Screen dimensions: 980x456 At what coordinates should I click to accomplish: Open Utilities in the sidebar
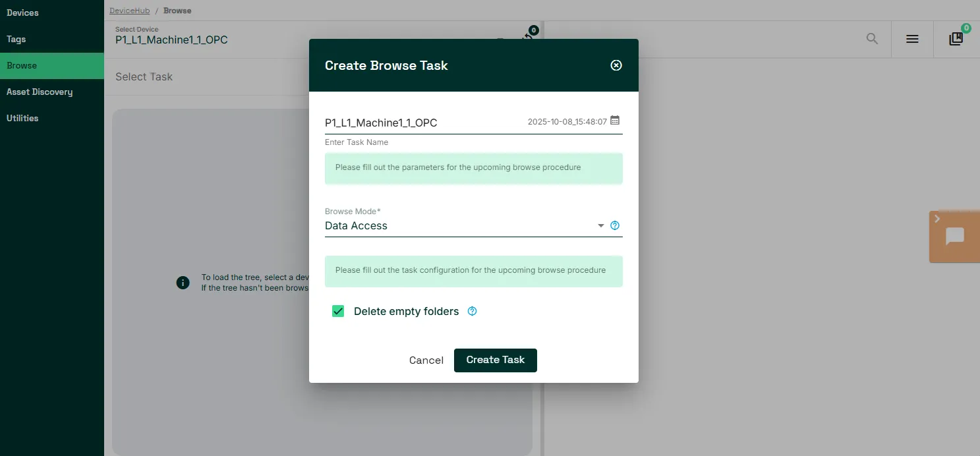coord(52,118)
